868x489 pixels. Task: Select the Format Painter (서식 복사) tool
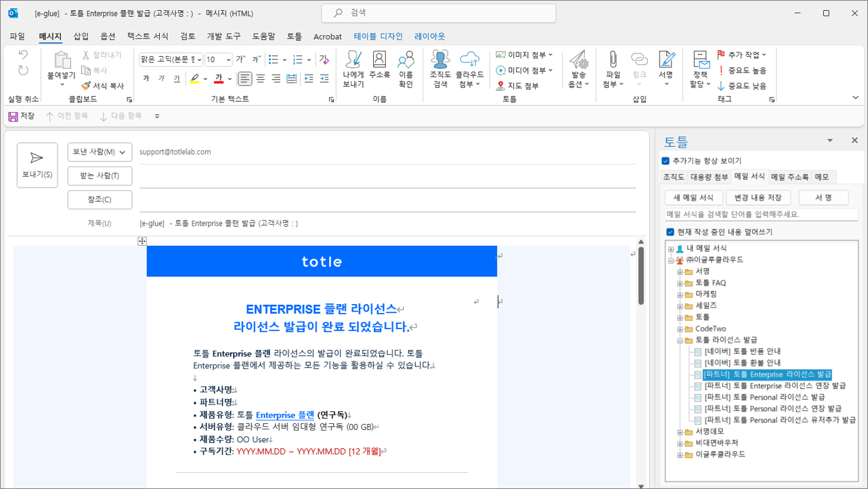(103, 86)
